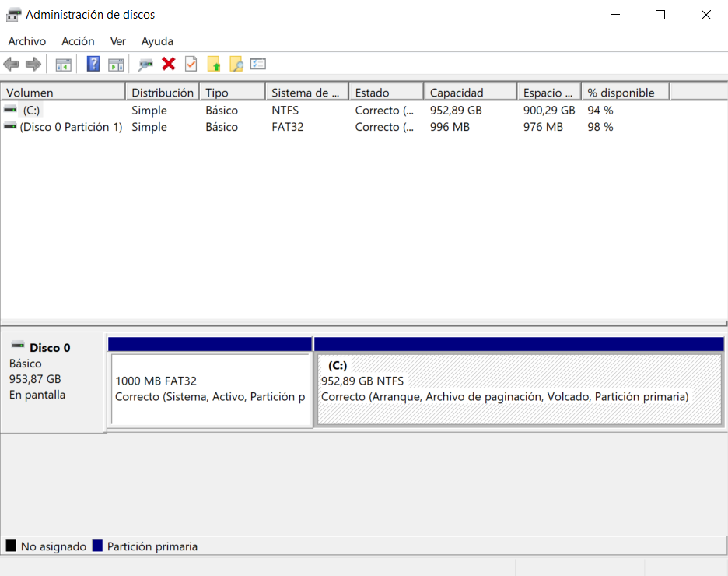Open the Ayuda menu
Image resolution: width=728 pixels, height=576 pixels.
coord(157,41)
